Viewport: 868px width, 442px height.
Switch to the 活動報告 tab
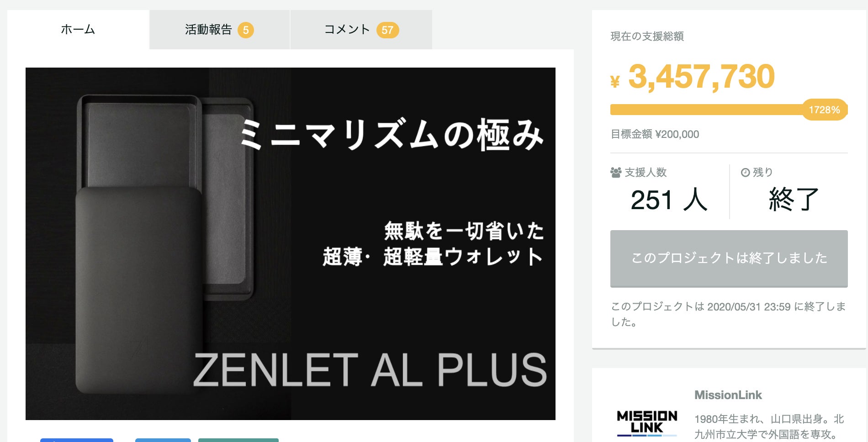tap(219, 30)
